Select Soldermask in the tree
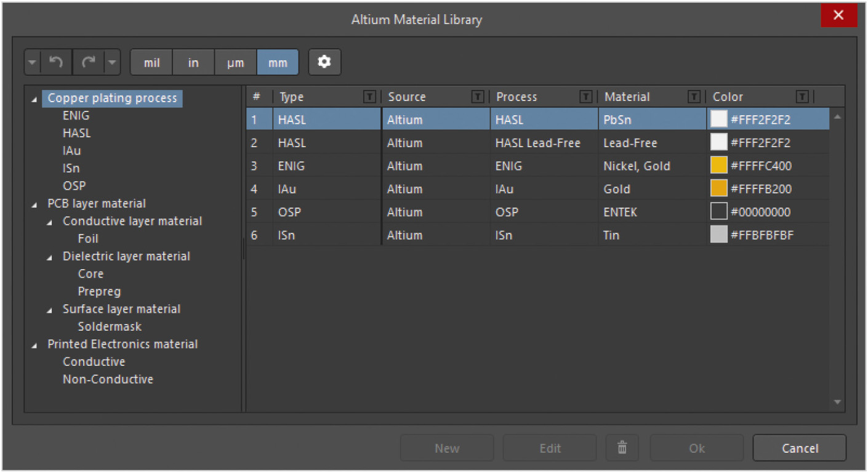This screenshot has width=868, height=473. tap(110, 326)
